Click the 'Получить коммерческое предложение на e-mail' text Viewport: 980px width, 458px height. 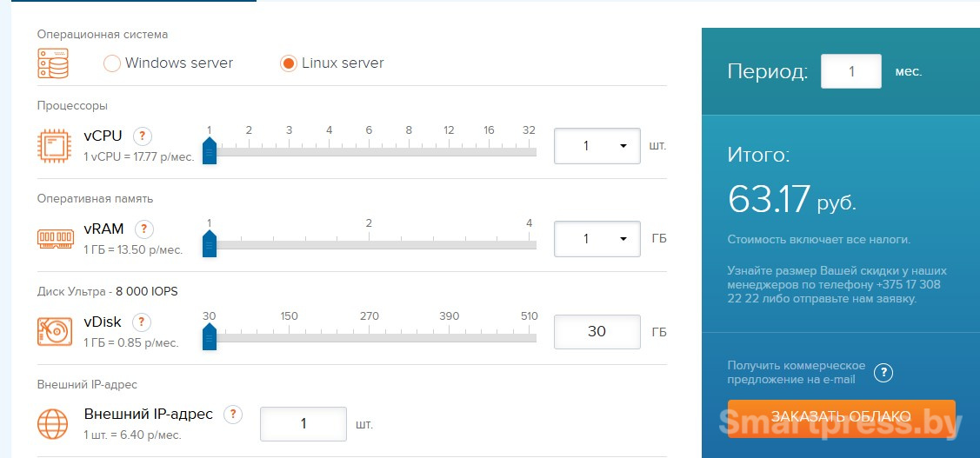797,373
